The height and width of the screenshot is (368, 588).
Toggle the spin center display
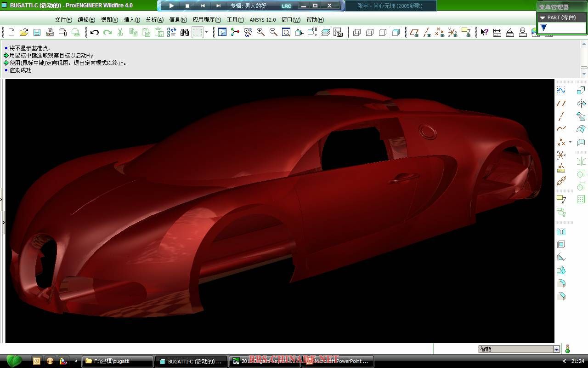pyautogui.click(x=235, y=32)
